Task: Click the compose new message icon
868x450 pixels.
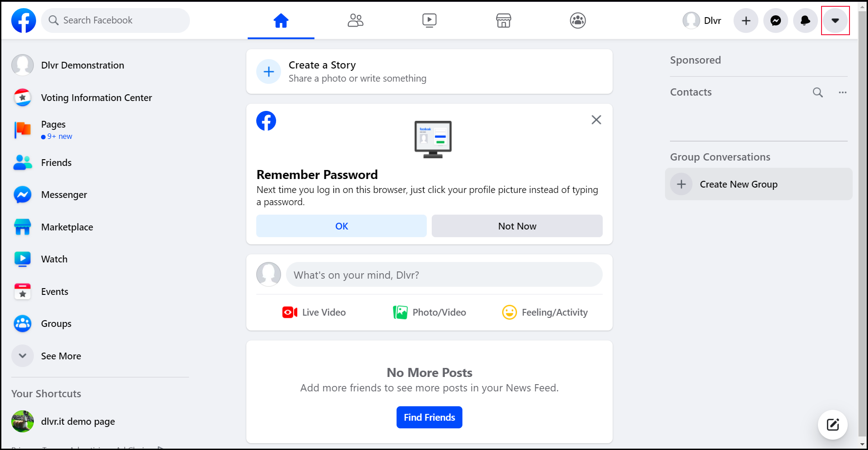Action: point(833,424)
